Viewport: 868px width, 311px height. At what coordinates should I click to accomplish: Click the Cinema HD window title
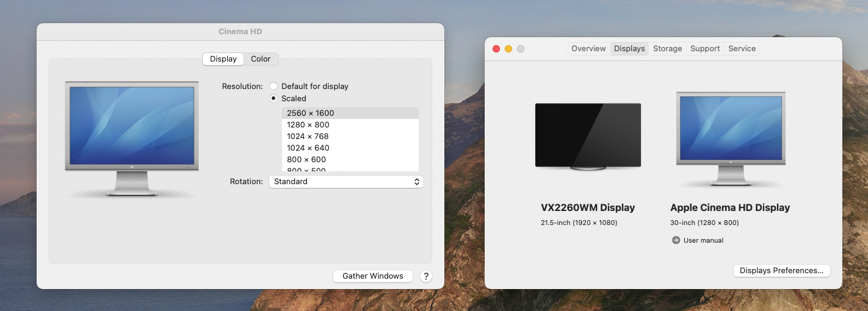241,32
